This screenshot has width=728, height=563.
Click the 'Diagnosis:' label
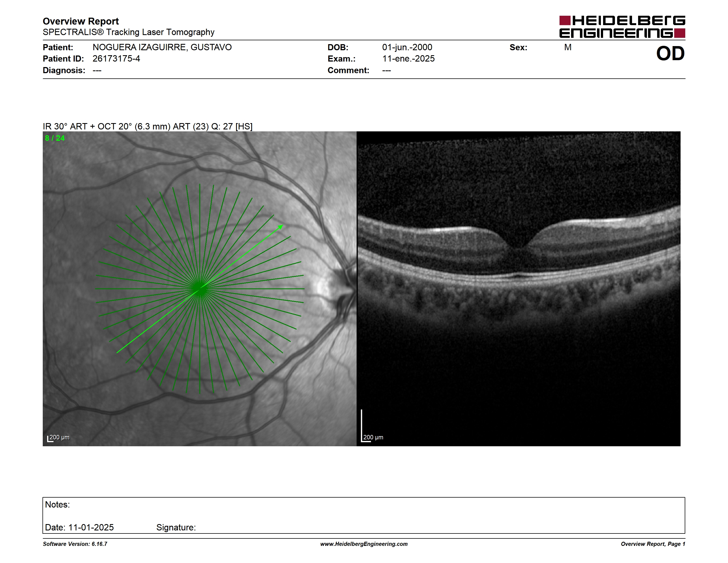tap(64, 70)
